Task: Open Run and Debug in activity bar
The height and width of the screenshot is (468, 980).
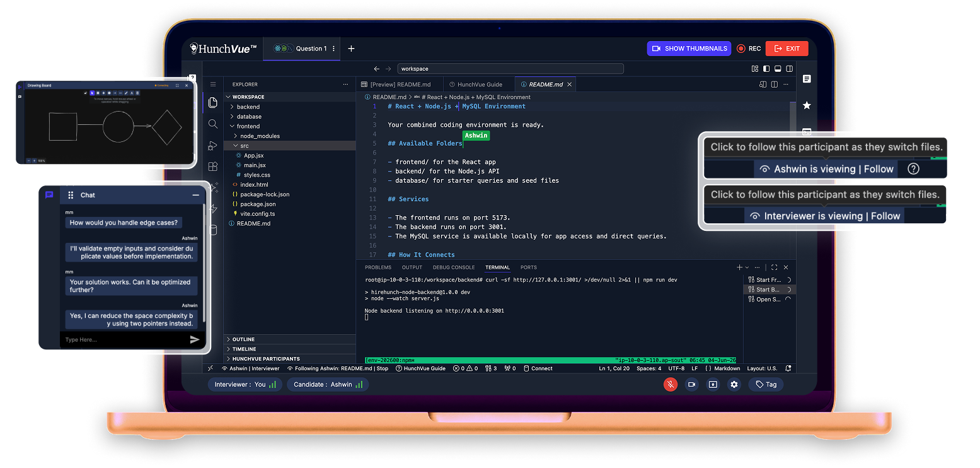Action: tap(213, 146)
